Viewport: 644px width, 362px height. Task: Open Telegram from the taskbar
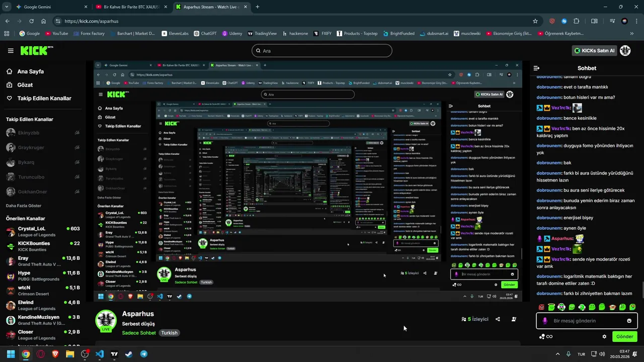click(x=144, y=354)
